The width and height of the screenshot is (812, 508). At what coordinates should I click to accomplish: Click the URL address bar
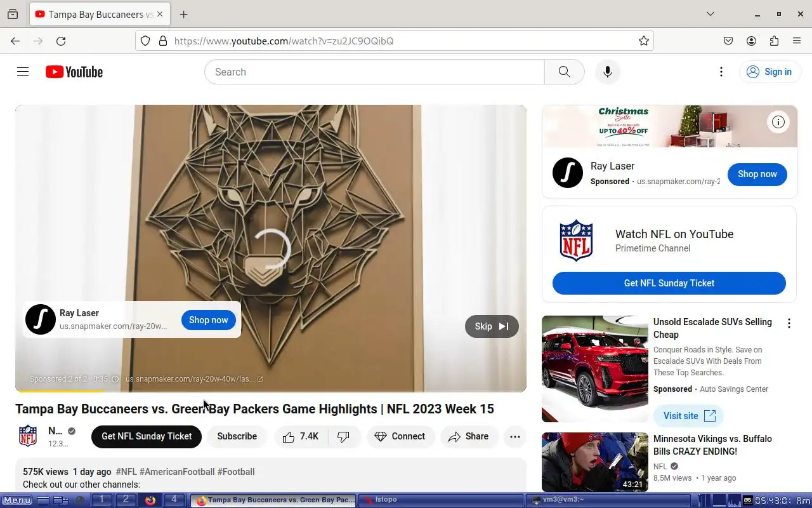coord(395,41)
